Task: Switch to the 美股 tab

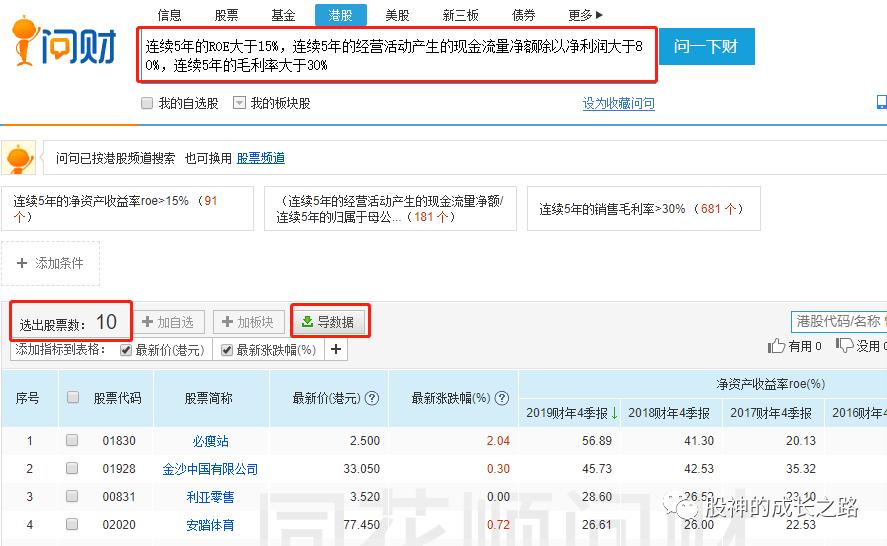Action: pyautogui.click(x=397, y=15)
